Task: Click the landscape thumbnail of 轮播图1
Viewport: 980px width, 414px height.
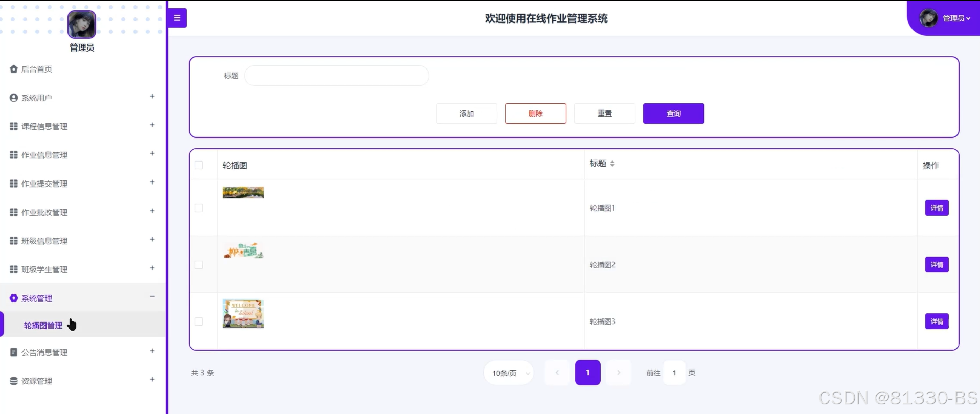Action: tap(243, 193)
